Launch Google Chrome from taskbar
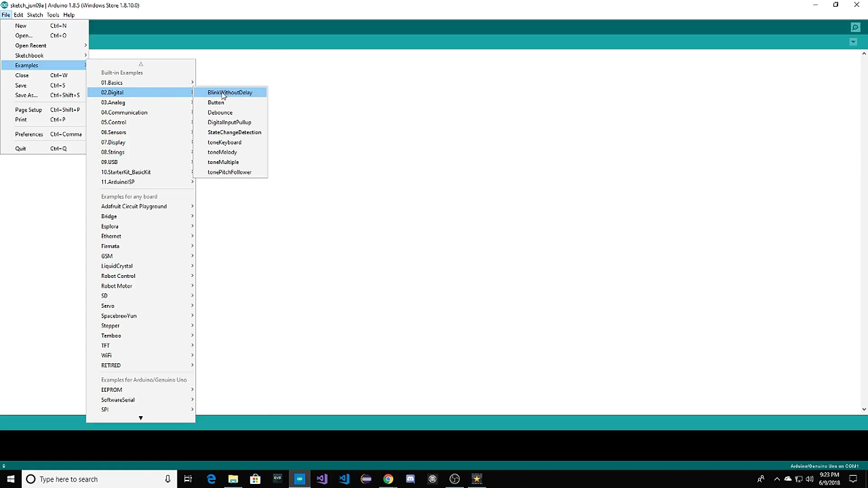Image resolution: width=868 pixels, height=488 pixels. [x=388, y=479]
